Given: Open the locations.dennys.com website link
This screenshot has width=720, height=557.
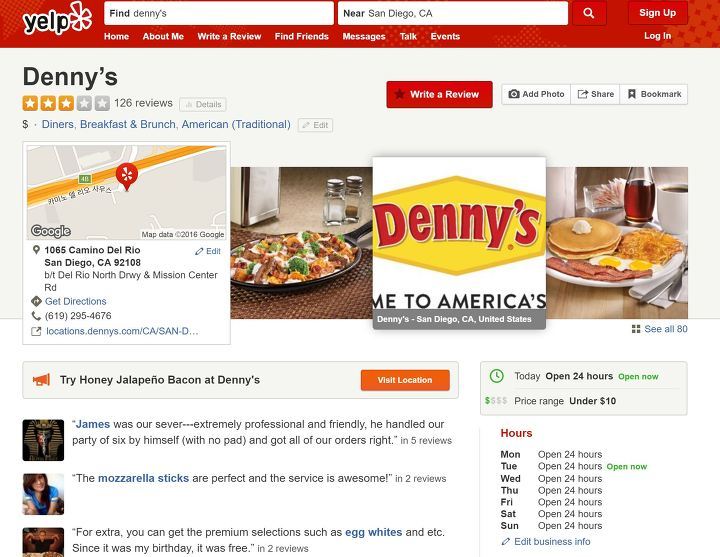Looking at the screenshot, I should [122, 331].
